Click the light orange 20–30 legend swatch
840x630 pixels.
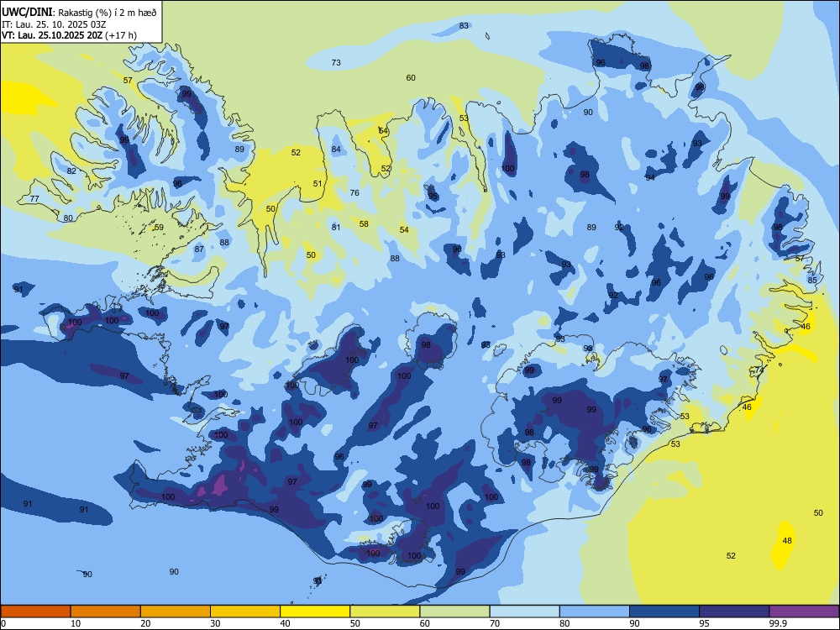coord(176,612)
